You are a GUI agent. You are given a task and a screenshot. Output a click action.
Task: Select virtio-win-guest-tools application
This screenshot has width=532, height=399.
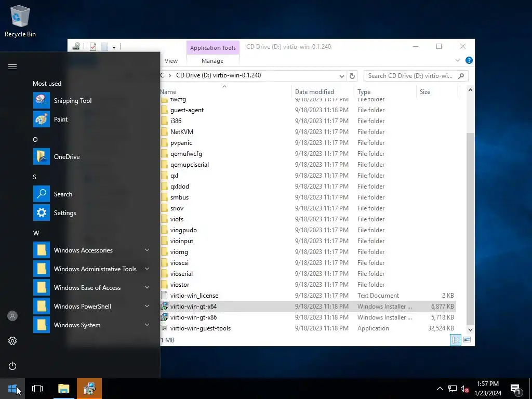[200, 328]
